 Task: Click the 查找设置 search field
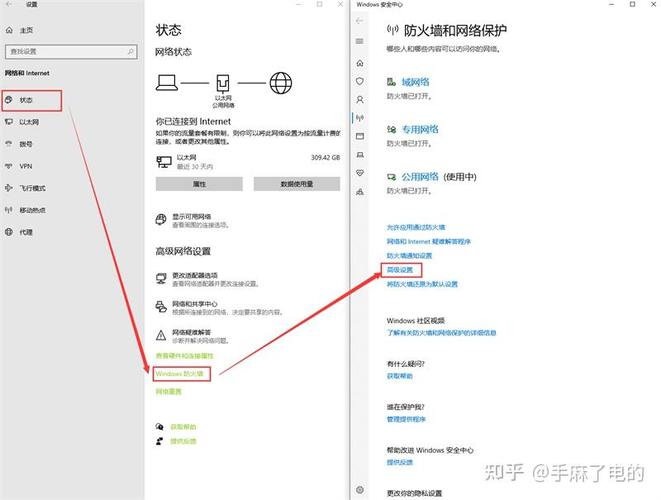[x=71, y=51]
